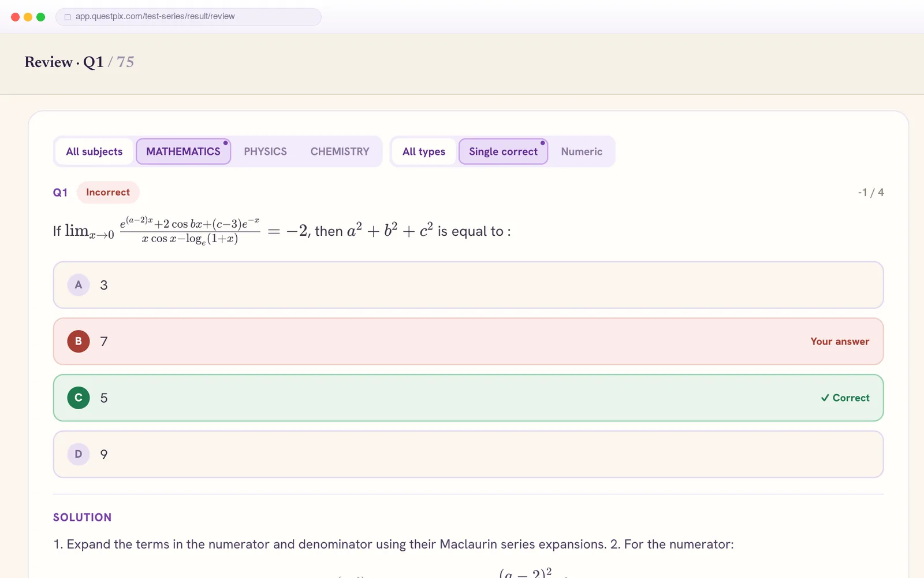
Task: Toggle the MATHEMATICS subject filter
Action: coord(183,151)
